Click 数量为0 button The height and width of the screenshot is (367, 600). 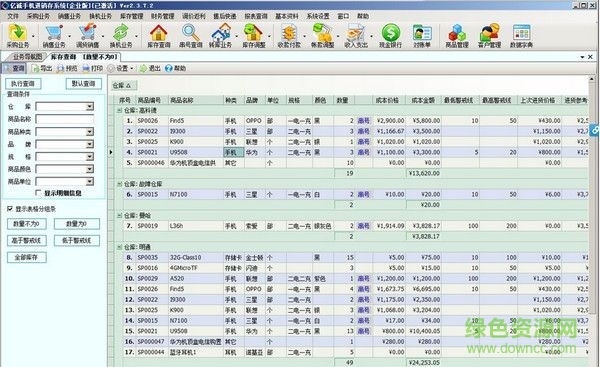pyautogui.click(x=77, y=224)
